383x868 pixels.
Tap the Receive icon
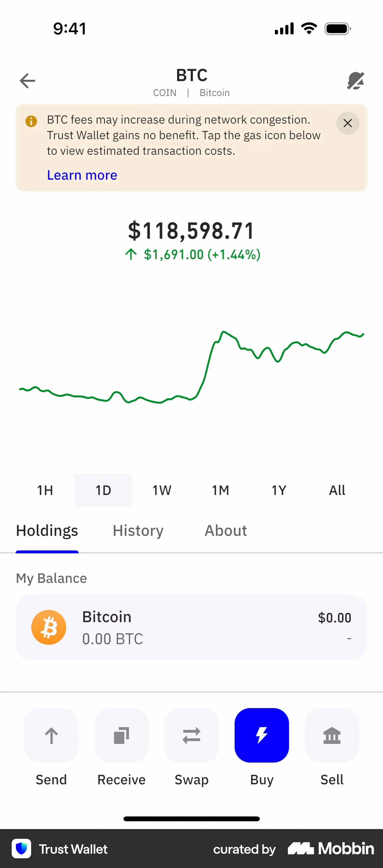[x=121, y=735]
